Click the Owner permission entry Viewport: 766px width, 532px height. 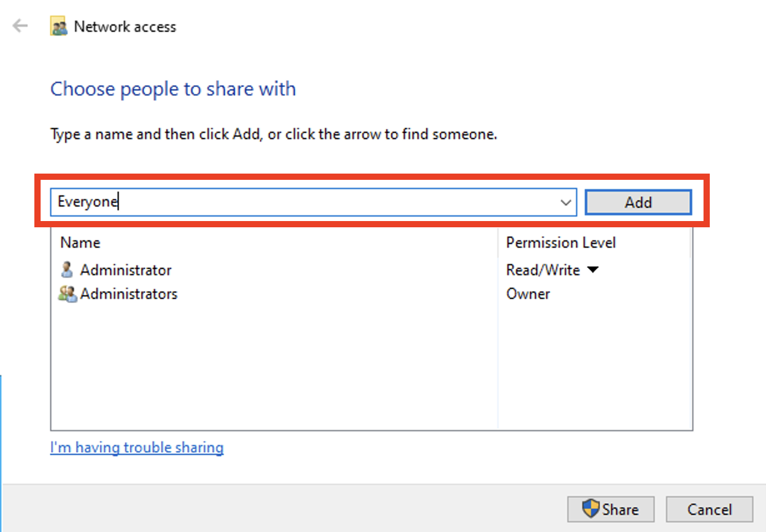(528, 293)
